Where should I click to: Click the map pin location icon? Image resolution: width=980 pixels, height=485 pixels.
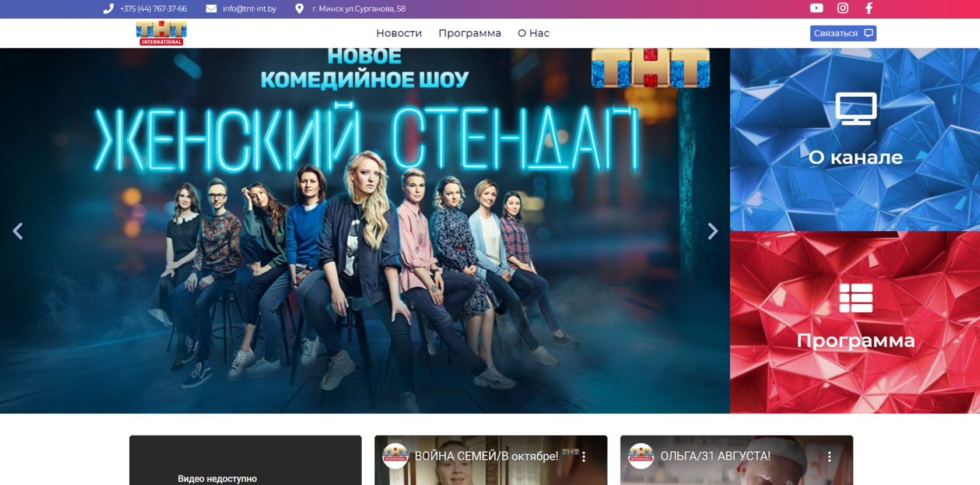[299, 9]
